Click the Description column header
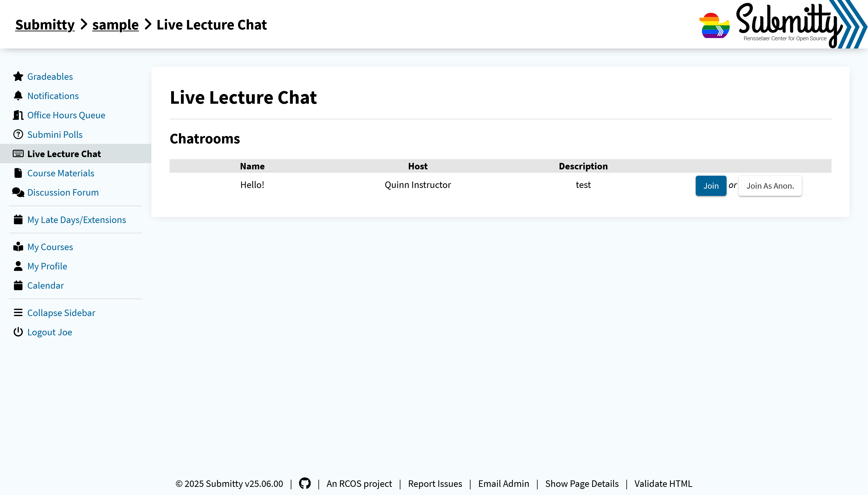Screen dimensions: 868x495 click(583, 166)
